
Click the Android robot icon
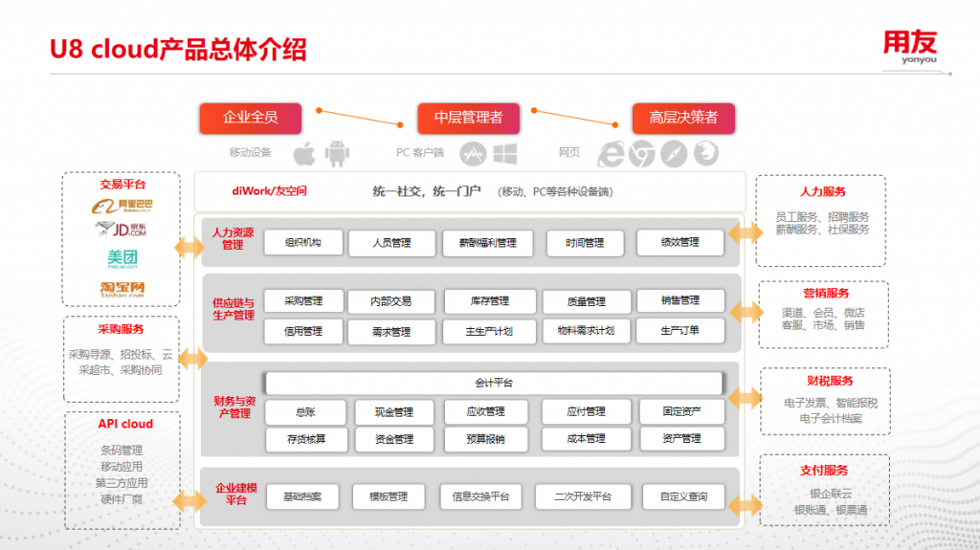(x=337, y=153)
